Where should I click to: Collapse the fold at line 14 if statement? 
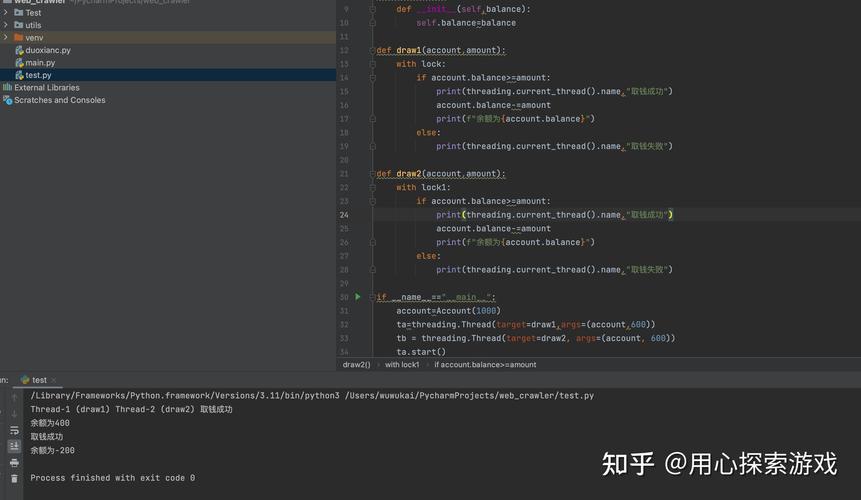[372, 77]
